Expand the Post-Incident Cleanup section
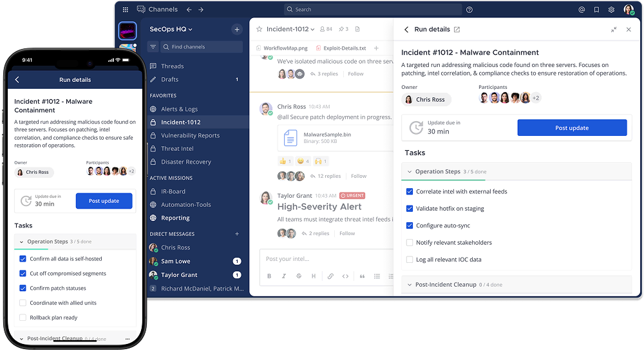644x353 pixels. (410, 285)
